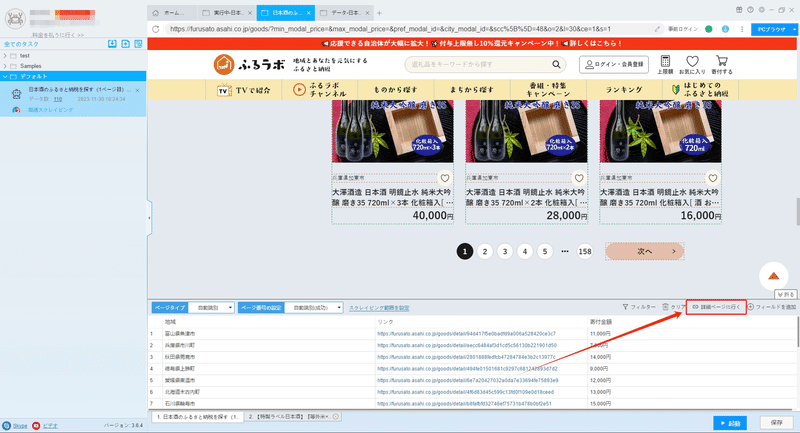Click the robot icon of the sake task
The width and height of the screenshot is (800, 433).
click(17, 93)
